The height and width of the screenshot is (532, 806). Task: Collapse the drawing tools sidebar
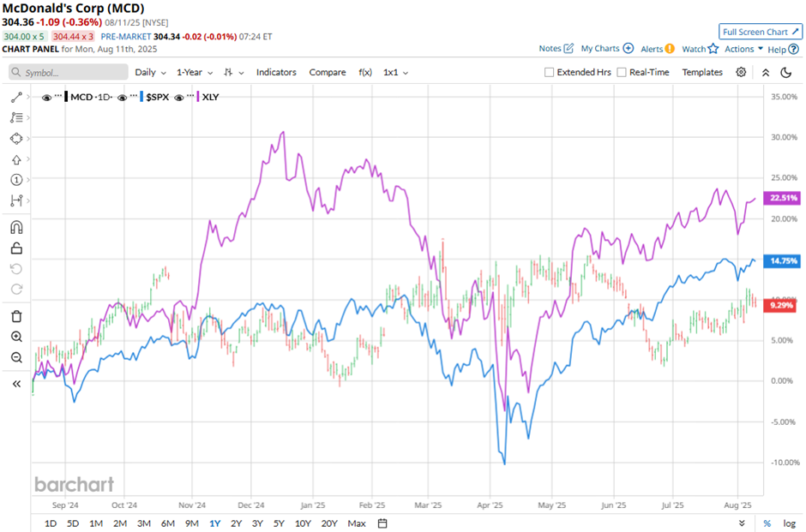click(16, 384)
